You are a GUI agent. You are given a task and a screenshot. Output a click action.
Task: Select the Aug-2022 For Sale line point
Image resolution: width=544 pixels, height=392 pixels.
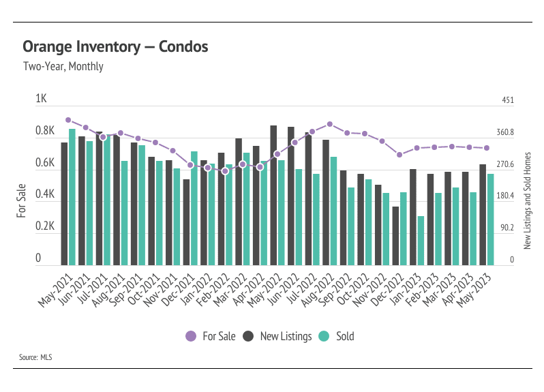click(330, 124)
